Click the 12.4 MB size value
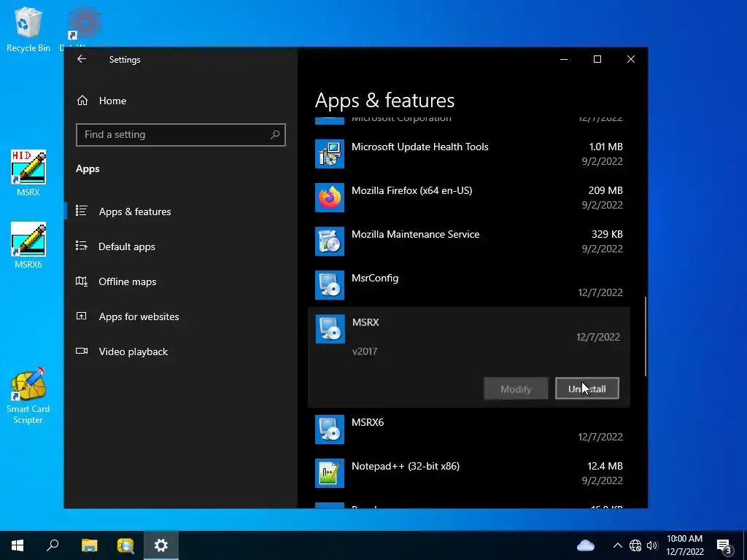 pos(605,466)
